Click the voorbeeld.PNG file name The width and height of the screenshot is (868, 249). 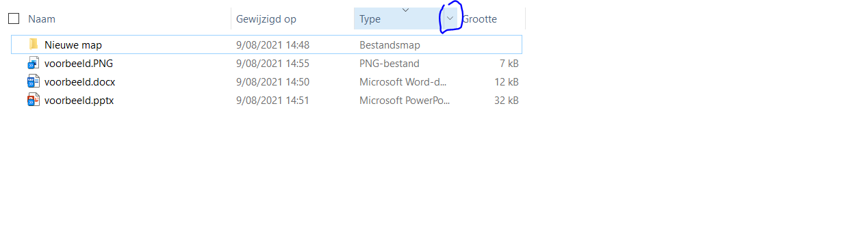point(79,64)
